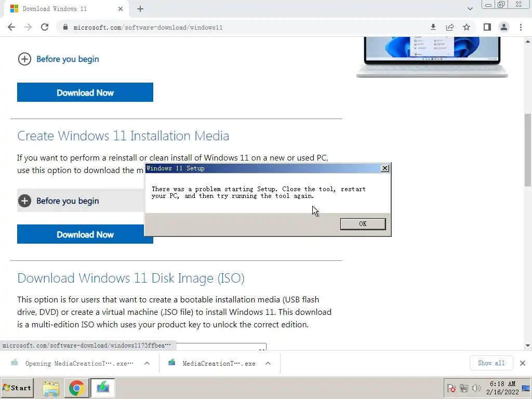Click the volume speaker tray icon
The image size is (532, 399).
click(x=476, y=388)
